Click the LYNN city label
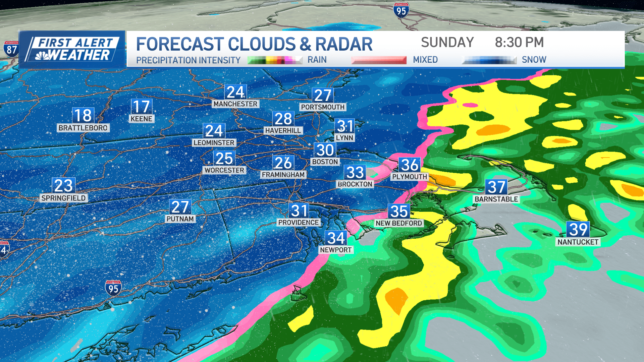 click(x=345, y=138)
